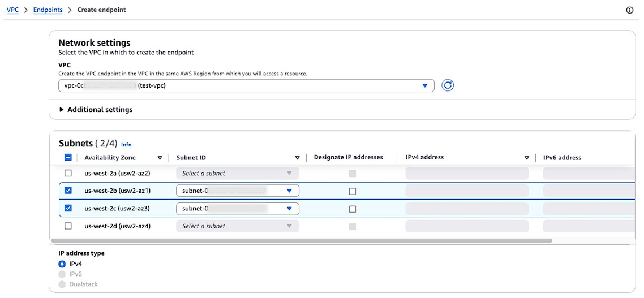The image size is (644, 298).
Task: Open subnet dropdown for us-west-2c
Action: pos(237,209)
